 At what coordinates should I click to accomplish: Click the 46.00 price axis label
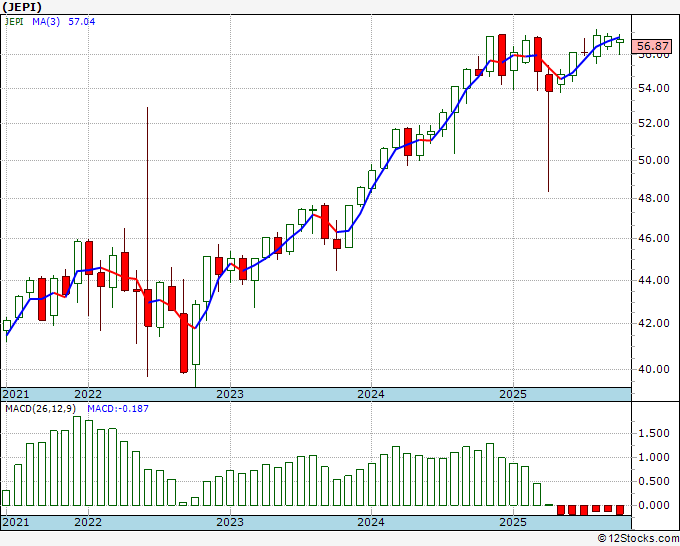coord(654,239)
